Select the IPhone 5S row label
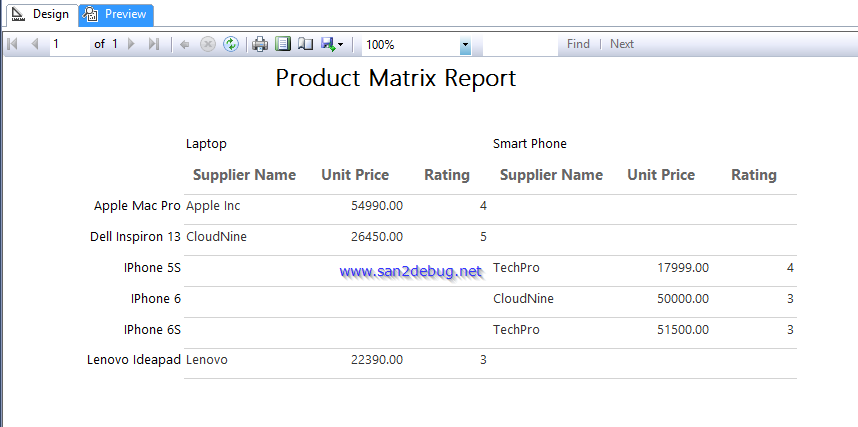 point(152,268)
